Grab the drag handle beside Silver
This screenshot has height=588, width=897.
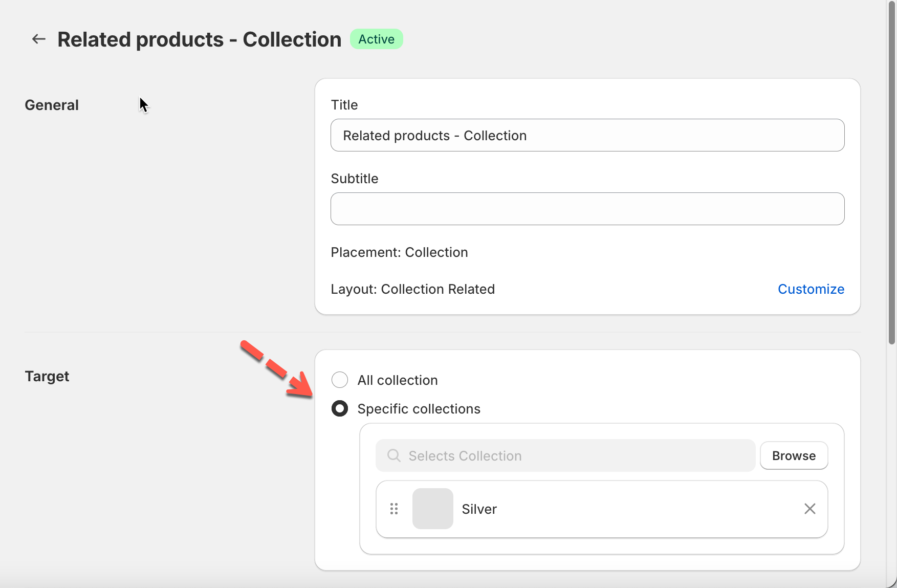[394, 509]
